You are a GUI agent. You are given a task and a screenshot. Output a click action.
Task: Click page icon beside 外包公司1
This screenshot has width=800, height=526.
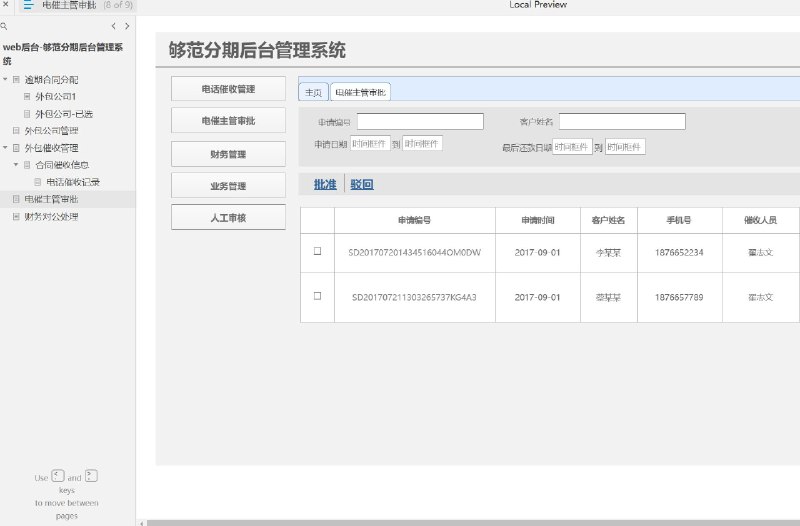pyautogui.click(x=27, y=96)
